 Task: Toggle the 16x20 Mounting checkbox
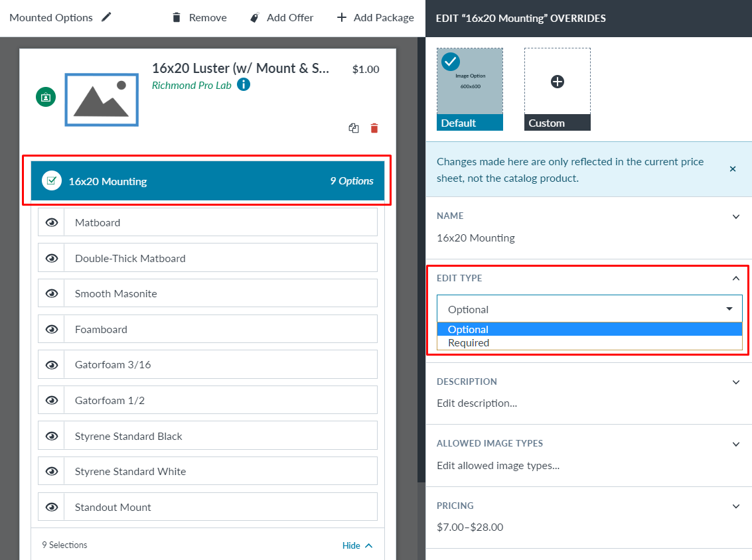pos(52,181)
